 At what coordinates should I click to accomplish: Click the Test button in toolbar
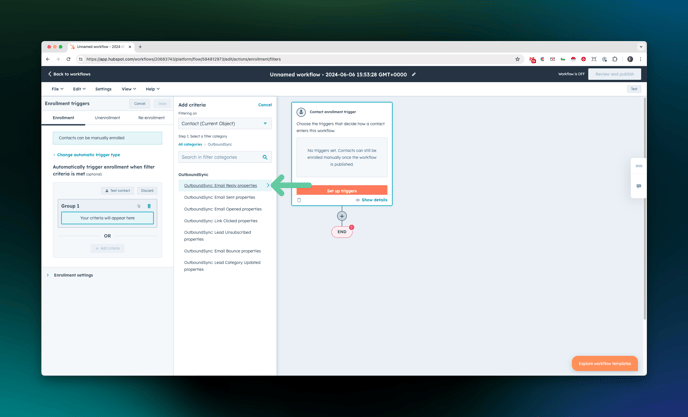(634, 89)
